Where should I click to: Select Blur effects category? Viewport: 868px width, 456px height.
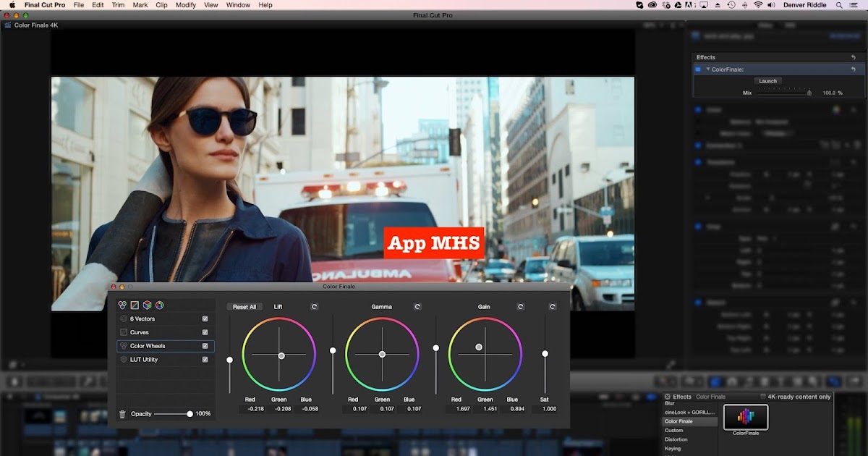691,403
